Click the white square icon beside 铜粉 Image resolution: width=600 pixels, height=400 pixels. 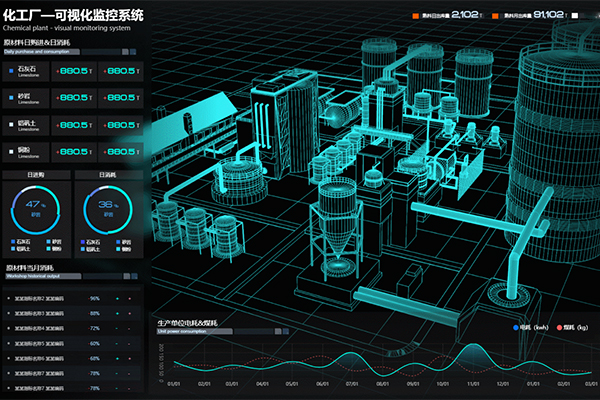(10, 151)
